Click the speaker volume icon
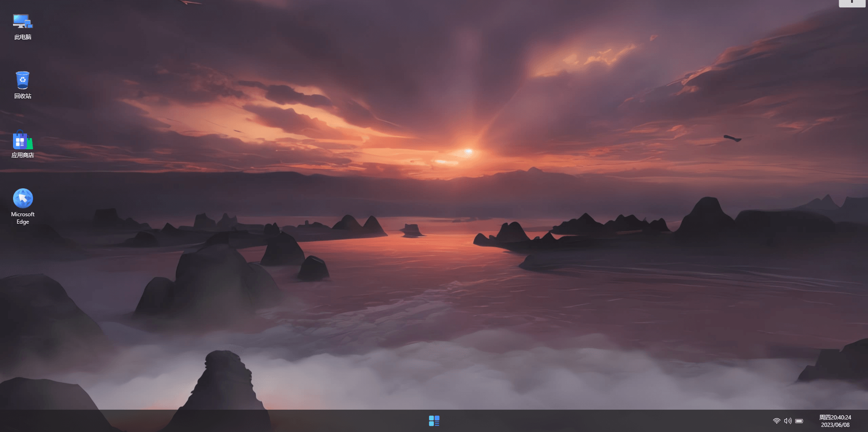 [x=787, y=421]
